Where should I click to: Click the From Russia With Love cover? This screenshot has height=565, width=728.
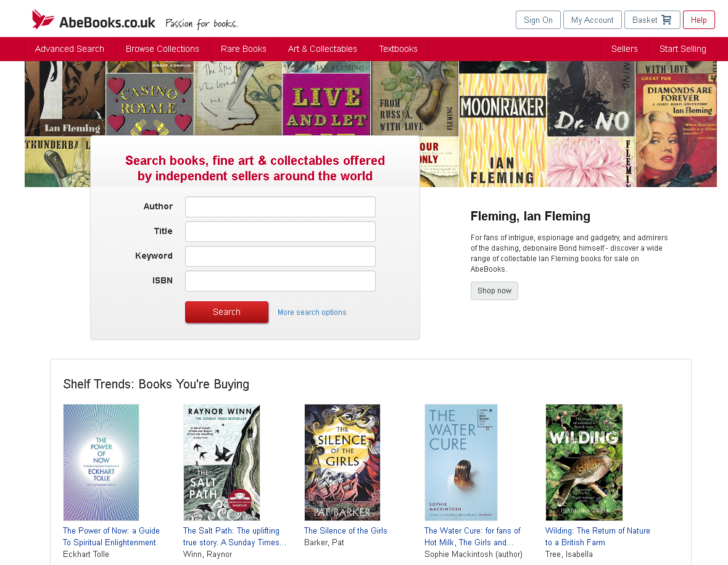coord(415,99)
